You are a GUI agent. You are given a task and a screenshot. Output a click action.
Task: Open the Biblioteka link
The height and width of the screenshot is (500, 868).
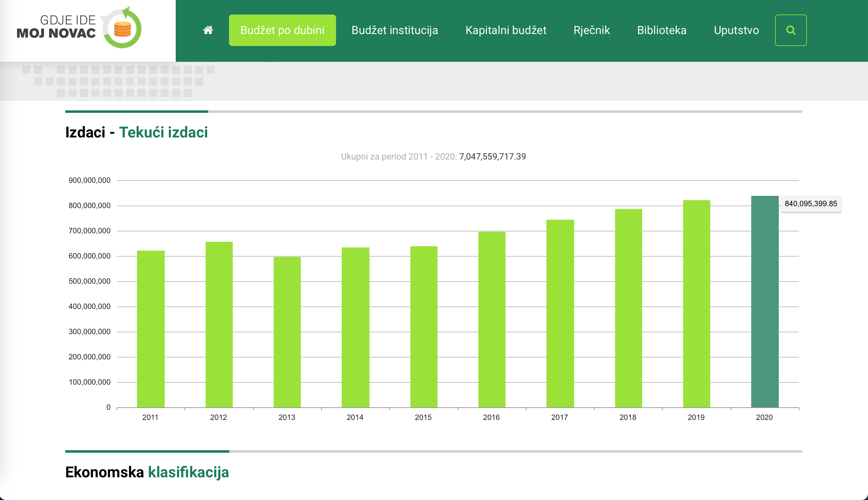[x=661, y=30]
